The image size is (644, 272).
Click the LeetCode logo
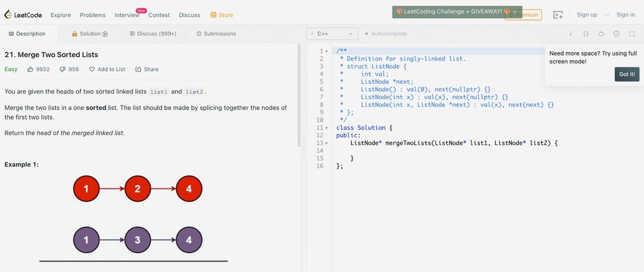23,15
